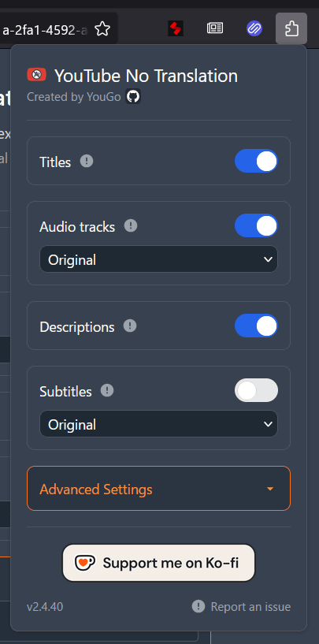Turn off the Audio tracks toggle

256,225
